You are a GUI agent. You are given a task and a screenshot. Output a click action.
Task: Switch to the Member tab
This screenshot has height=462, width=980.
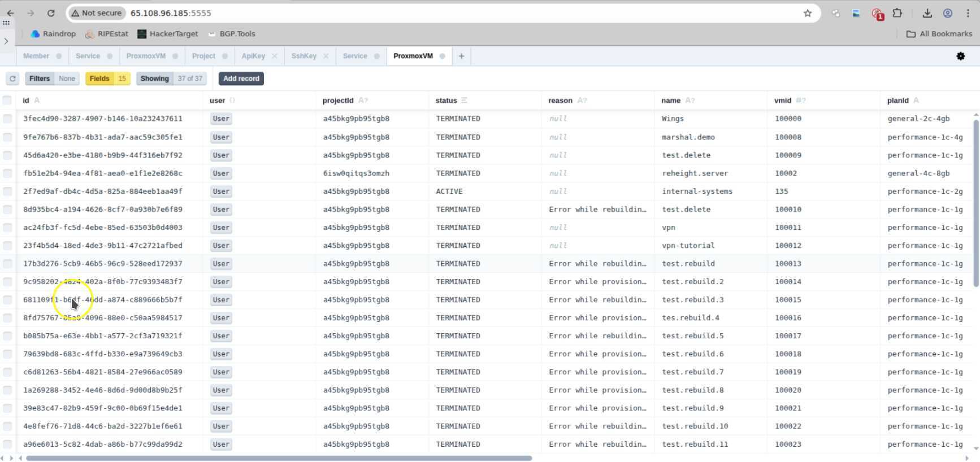(x=36, y=56)
